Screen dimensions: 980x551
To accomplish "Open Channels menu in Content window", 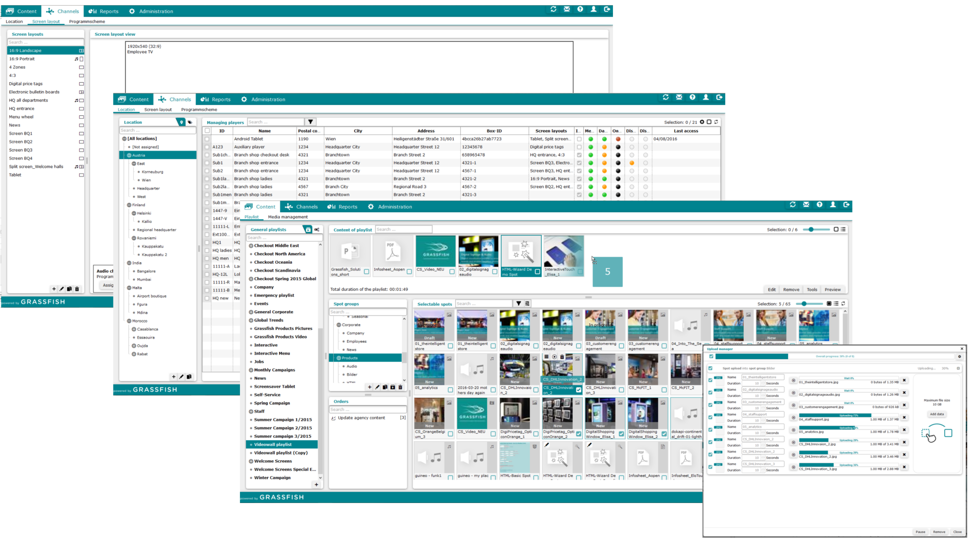I will 301,207.
